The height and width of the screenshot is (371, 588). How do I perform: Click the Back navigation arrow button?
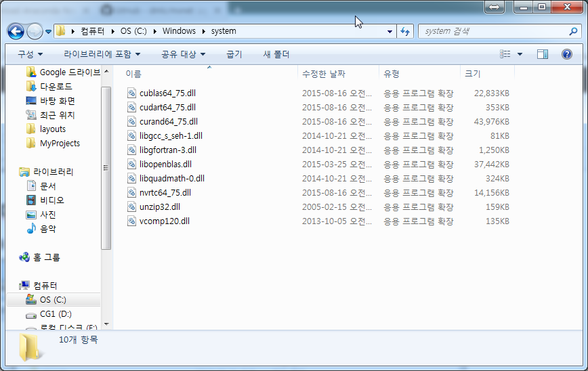pos(16,31)
